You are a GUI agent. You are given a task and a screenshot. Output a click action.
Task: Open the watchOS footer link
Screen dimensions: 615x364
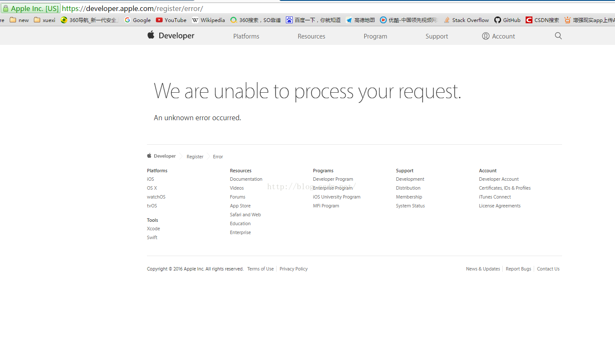[x=156, y=197]
